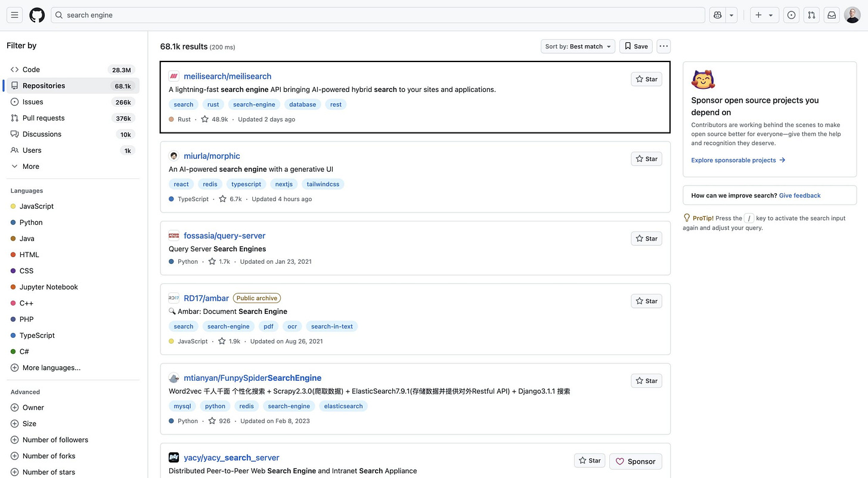Open the hamburger navigation menu

(15, 15)
